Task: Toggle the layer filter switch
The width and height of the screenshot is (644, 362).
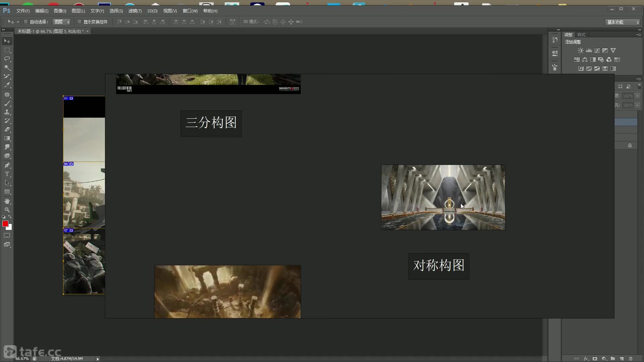Action: point(639,86)
